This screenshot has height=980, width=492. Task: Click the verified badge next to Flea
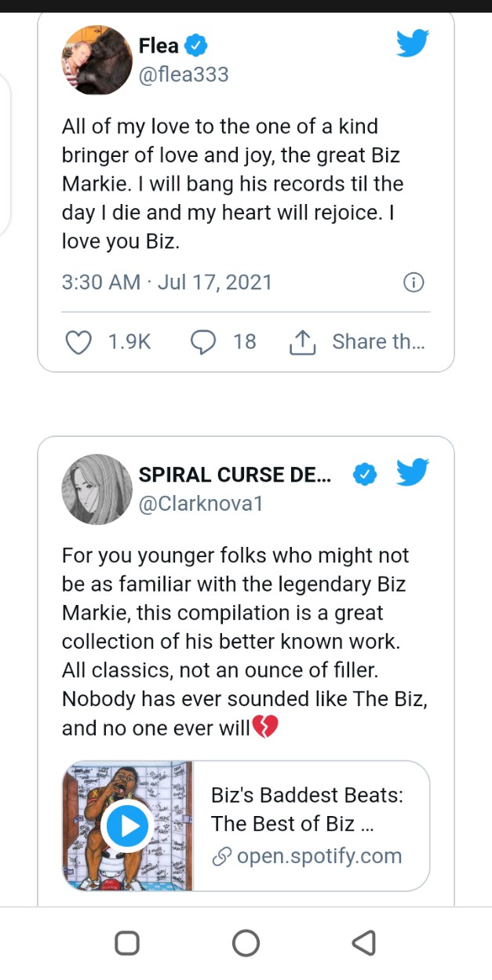(x=195, y=46)
